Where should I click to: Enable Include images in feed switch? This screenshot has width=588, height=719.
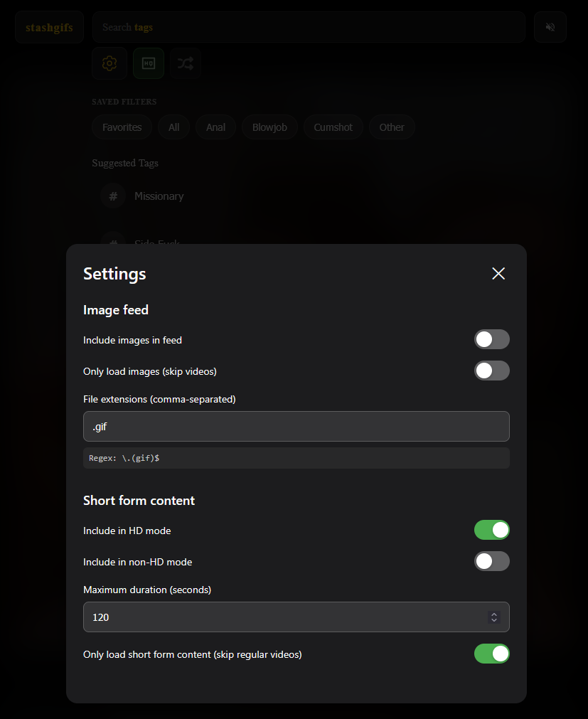tap(491, 339)
